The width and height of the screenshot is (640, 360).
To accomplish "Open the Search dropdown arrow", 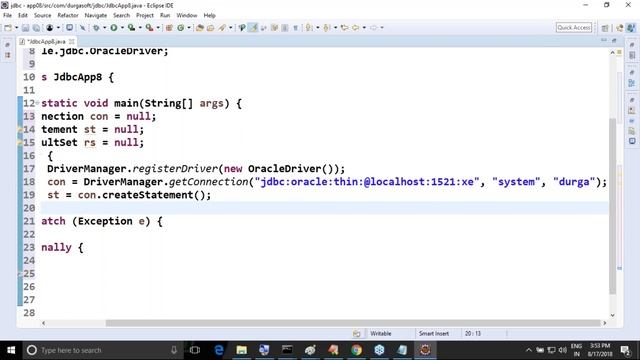I will 231,28.
